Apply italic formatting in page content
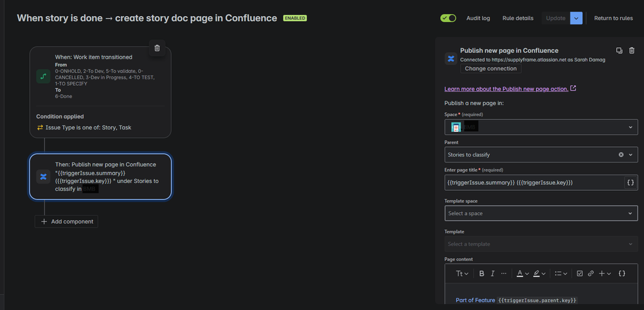Screen dimensions: 644x310 [492, 273]
